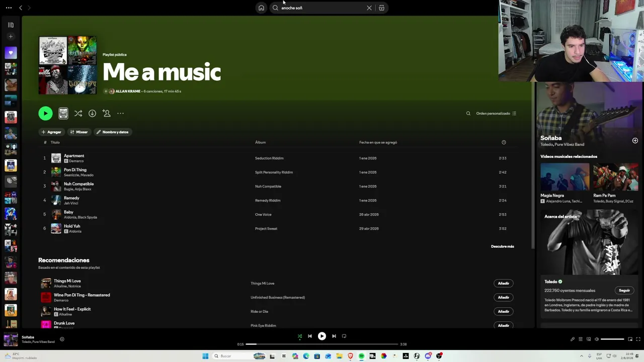Add 'Things Mi Love' with its Añadir button
Viewport: 644px width, 362px height.
[x=503, y=284]
